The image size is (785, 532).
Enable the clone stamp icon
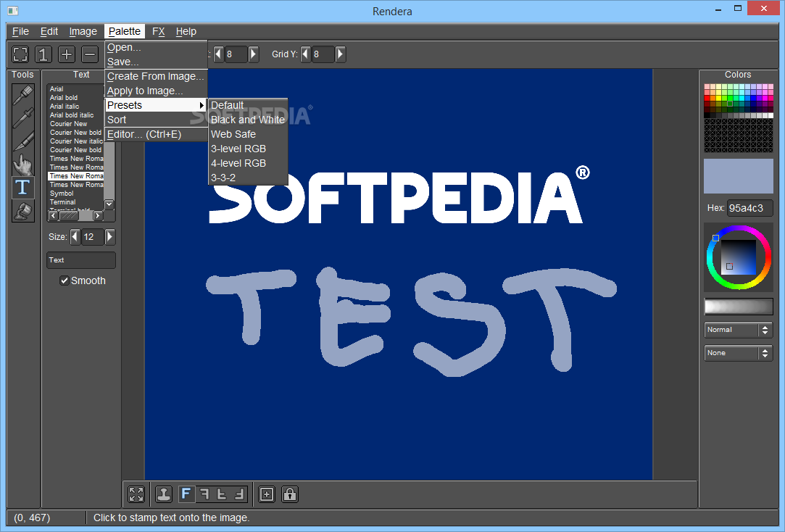click(164, 494)
